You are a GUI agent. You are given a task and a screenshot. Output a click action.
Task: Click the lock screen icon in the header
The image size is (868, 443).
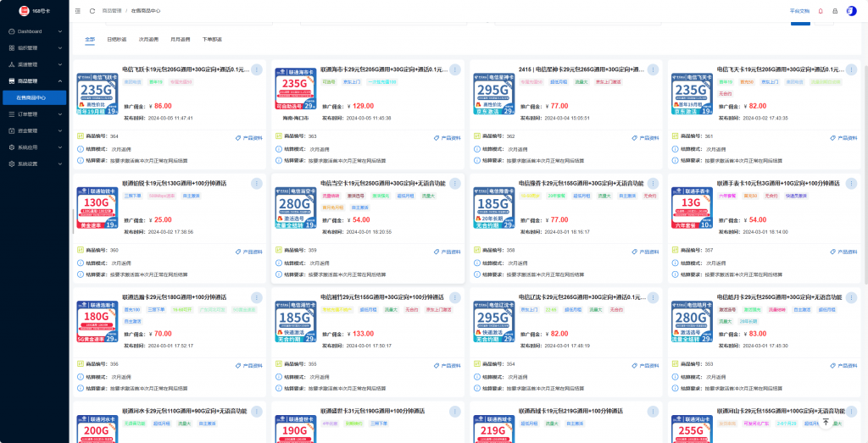click(835, 11)
